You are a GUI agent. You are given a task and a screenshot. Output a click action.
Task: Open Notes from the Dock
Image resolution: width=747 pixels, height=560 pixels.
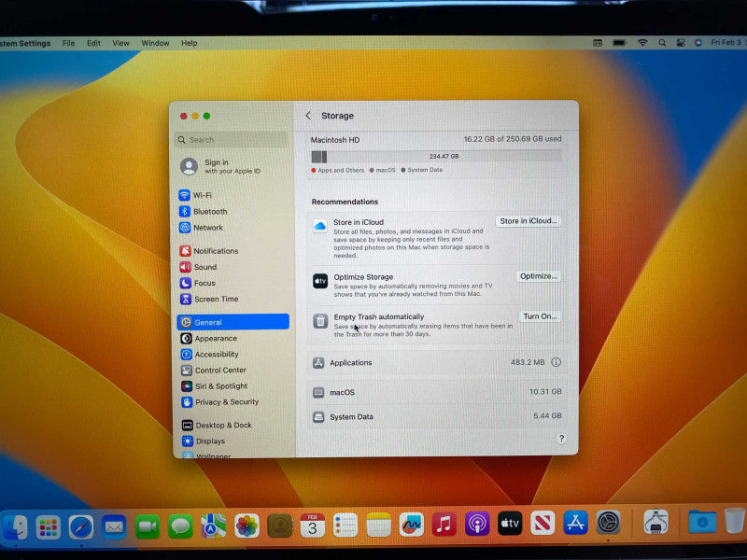click(379, 525)
